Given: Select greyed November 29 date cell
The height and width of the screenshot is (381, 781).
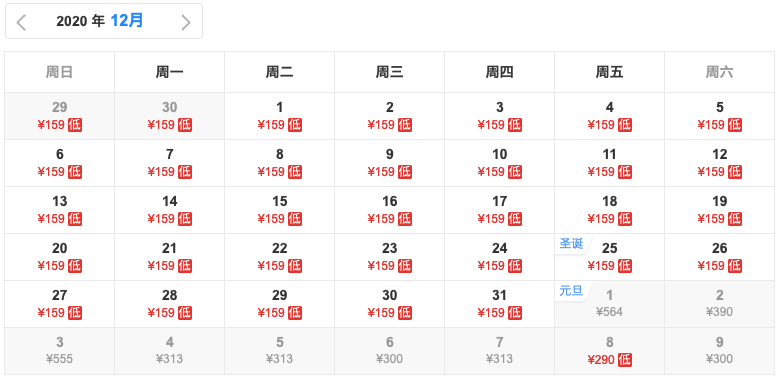Looking at the screenshot, I should [60, 116].
